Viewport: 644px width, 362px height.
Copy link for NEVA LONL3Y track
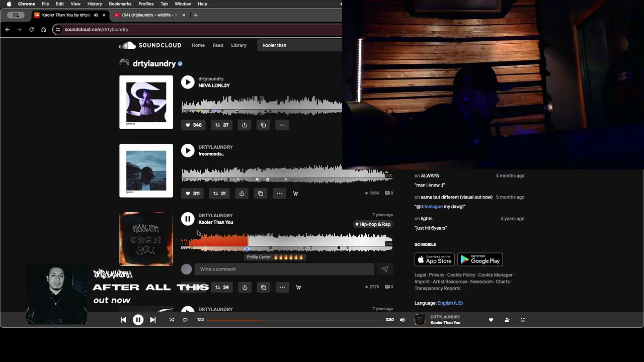263,125
